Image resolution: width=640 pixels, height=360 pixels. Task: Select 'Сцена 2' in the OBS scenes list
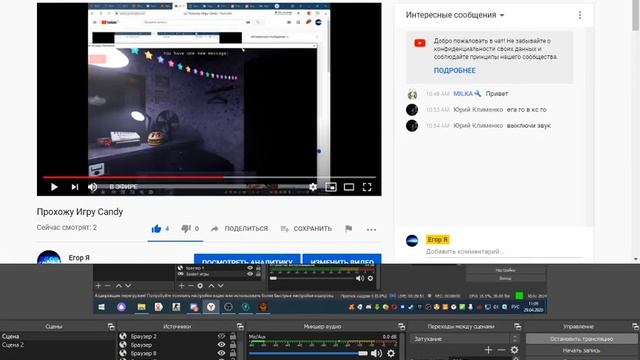click(x=58, y=345)
